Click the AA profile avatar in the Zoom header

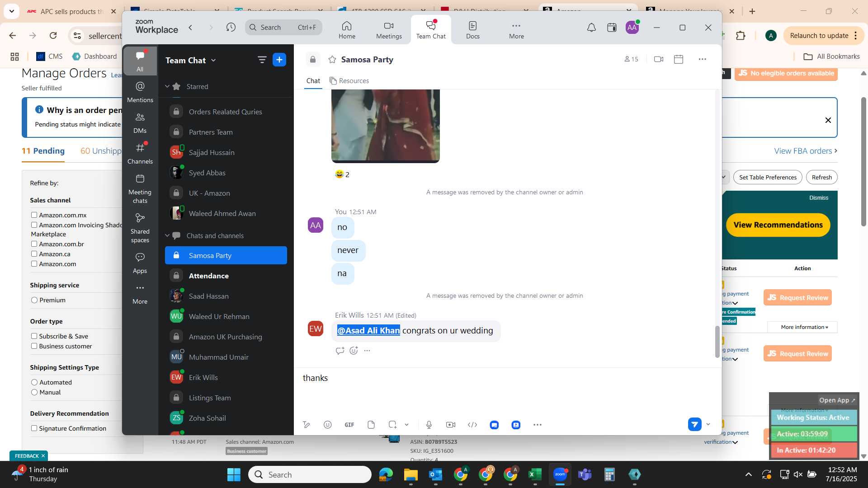pos(632,28)
